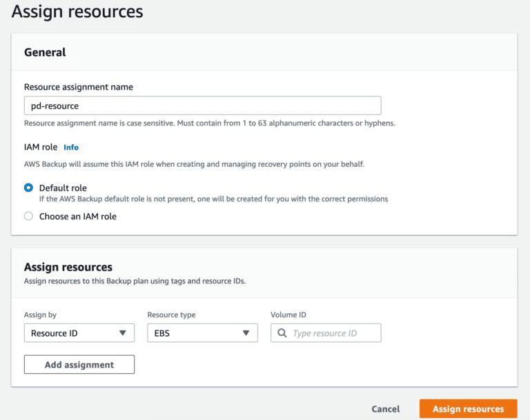
Task: Select the Default role radio button
Action: pyautogui.click(x=29, y=188)
